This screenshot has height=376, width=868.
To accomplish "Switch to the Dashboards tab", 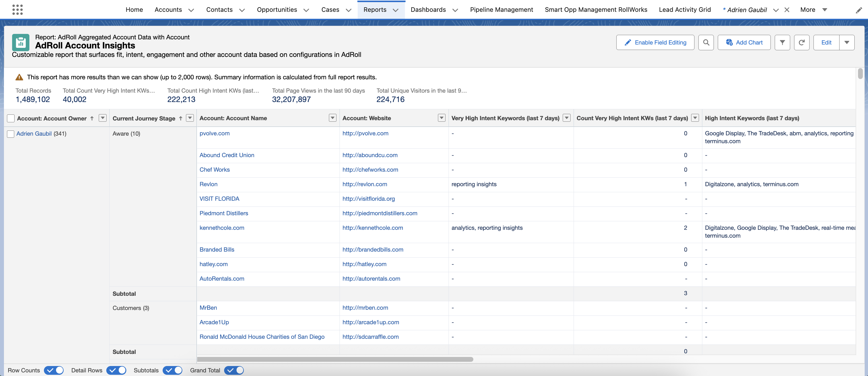I will click(x=428, y=10).
